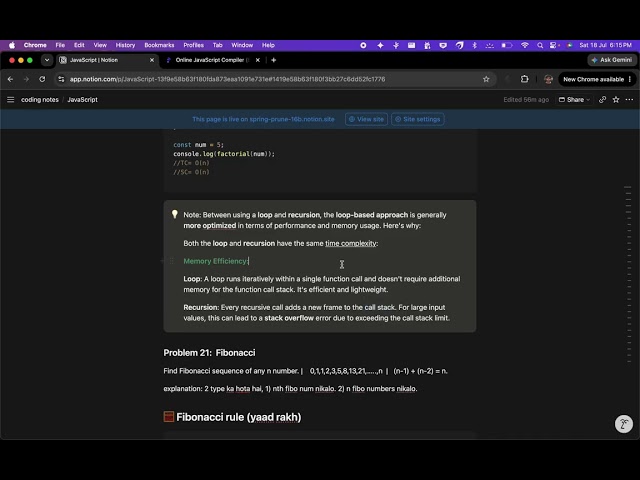Go to coding notes breadcrumb

click(40, 100)
